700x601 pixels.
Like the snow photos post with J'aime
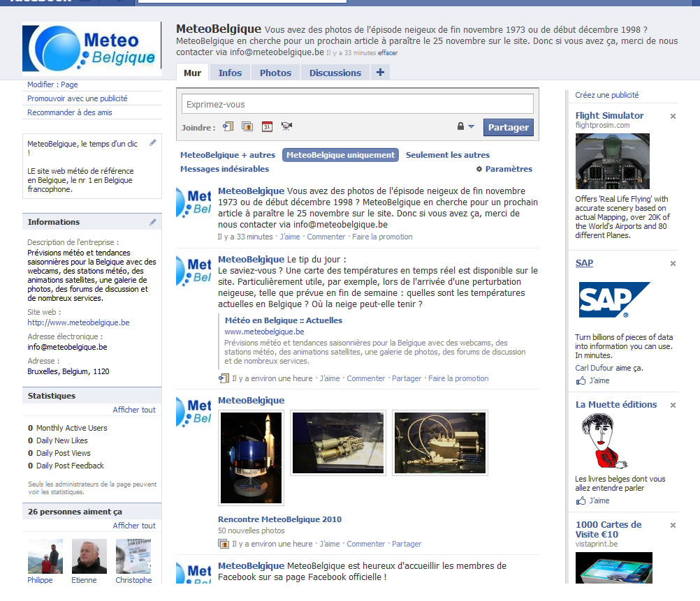(290, 237)
